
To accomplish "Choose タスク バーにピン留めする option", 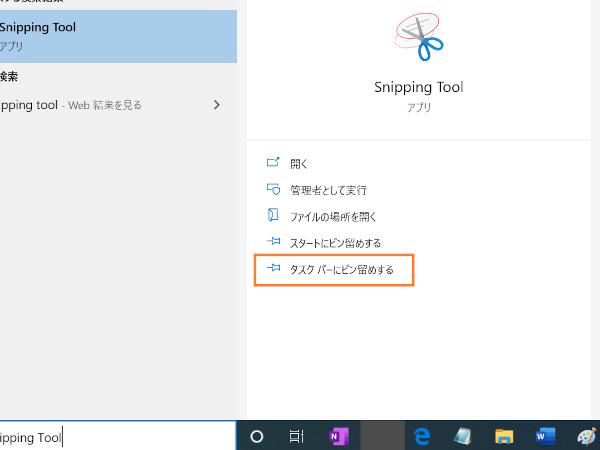I will tap(341, 269).
